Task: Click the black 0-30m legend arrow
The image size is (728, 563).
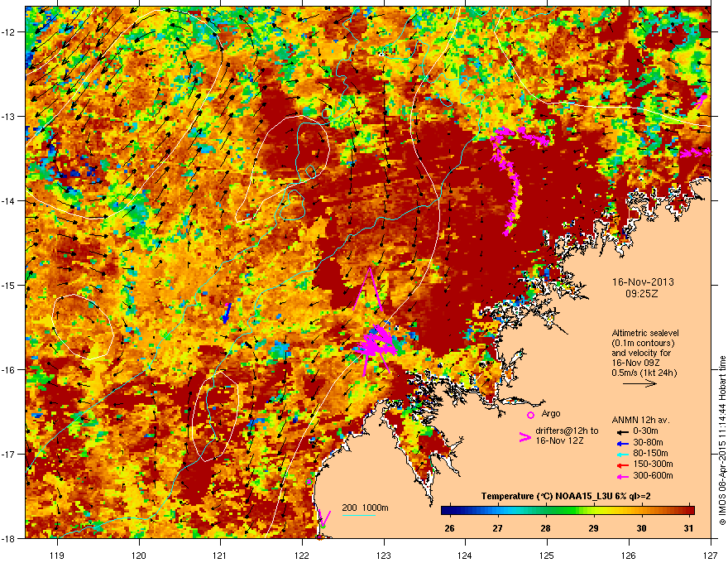Action: tap(621, 431)
